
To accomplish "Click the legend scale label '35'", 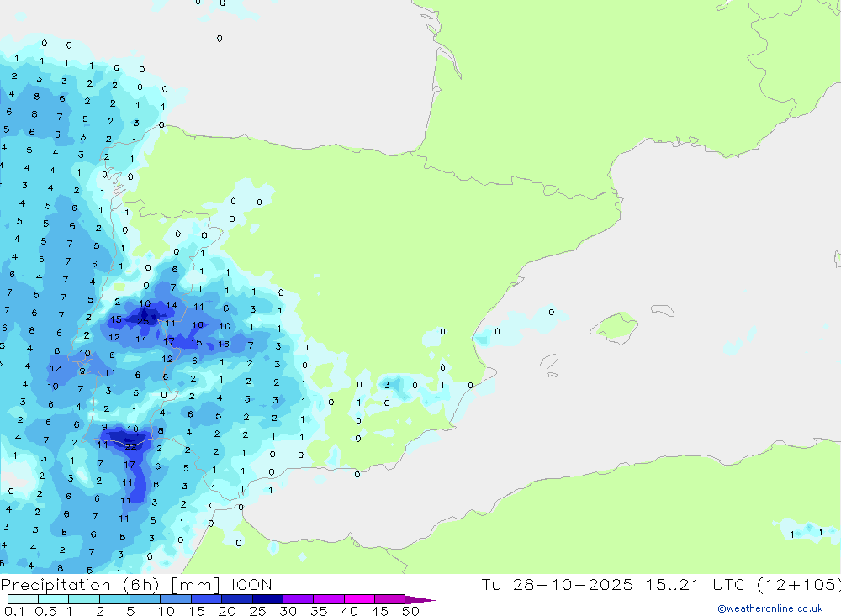I will coord(319,611).
